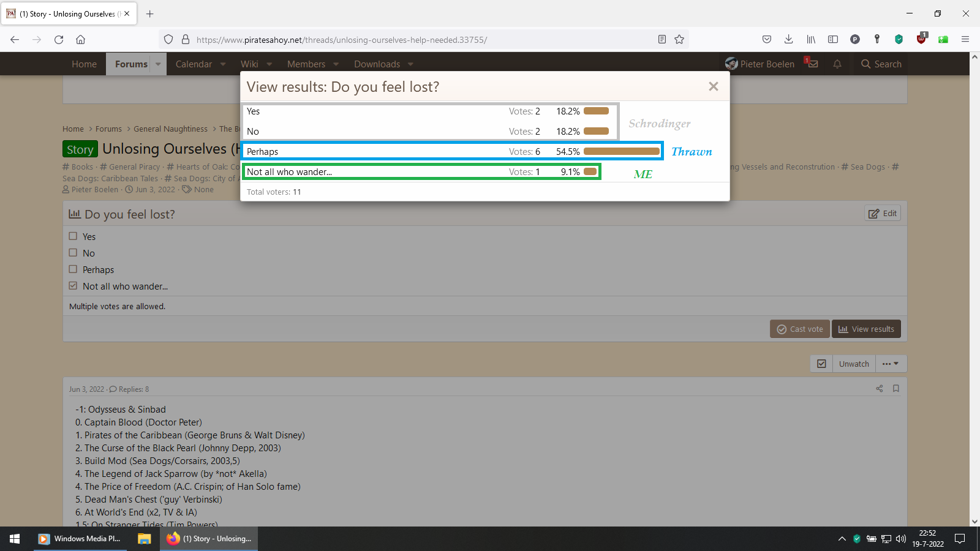Click the Yes 18.2% result bar
The width and height of the screenshot is (980, 551).
(x=596, y=111)
